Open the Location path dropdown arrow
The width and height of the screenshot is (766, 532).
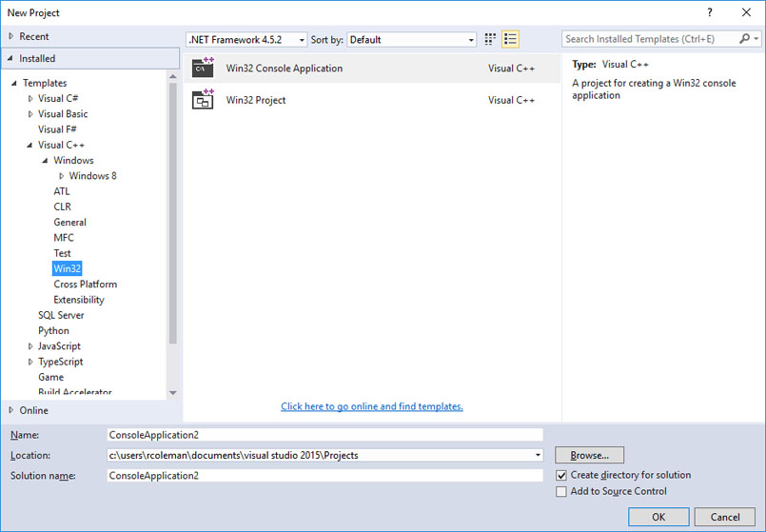point(538,455)
